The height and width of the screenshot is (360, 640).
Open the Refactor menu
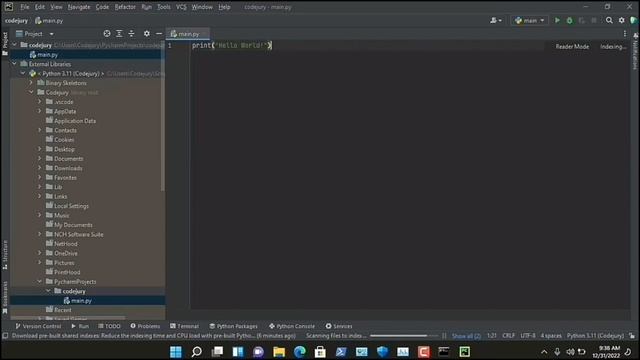(125, 7)
